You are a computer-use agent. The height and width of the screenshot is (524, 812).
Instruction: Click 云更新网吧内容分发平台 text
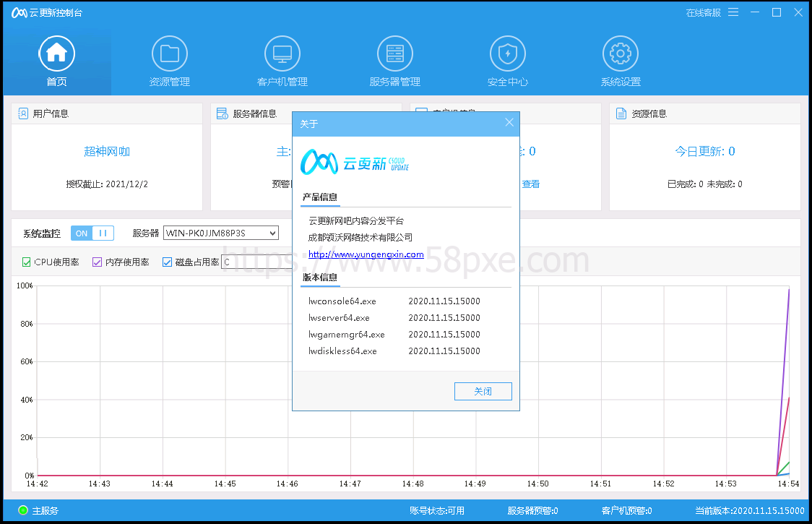[x=355, y=220]
